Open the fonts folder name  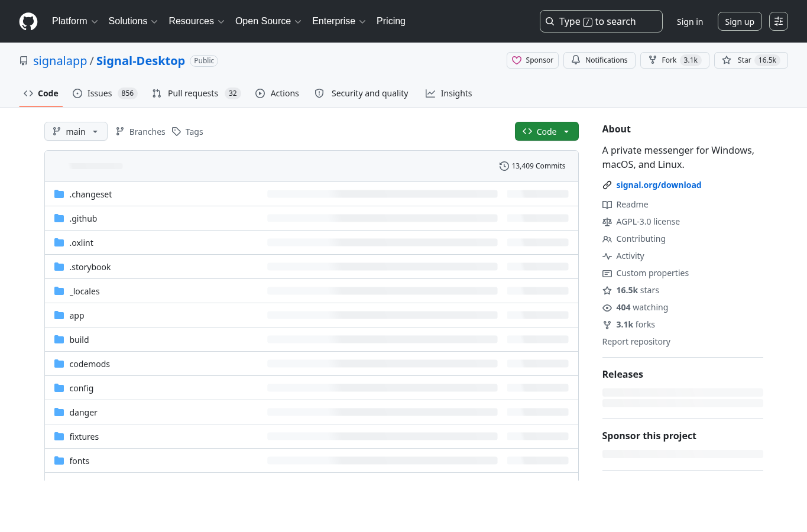coord(79,461)
